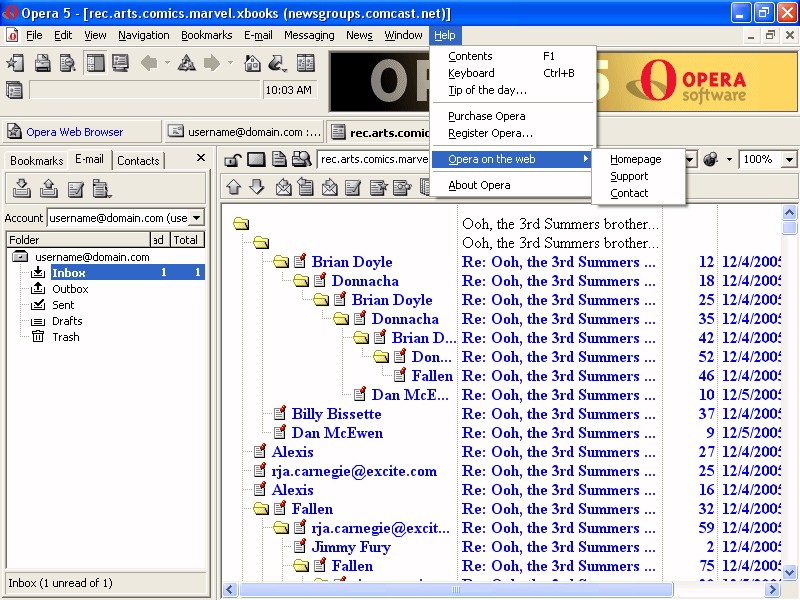Open the folder-list dropdown icon in the E-mail panel

(102, 188)
